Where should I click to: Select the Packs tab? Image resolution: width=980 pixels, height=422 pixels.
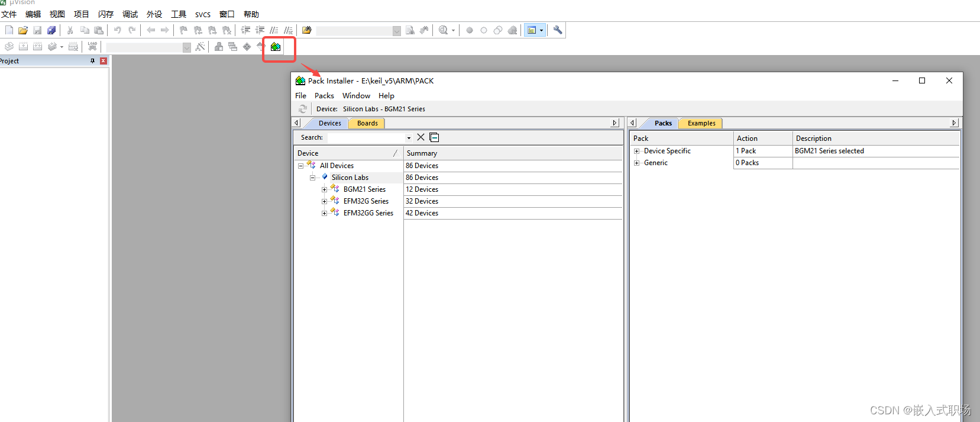point(663,123)
